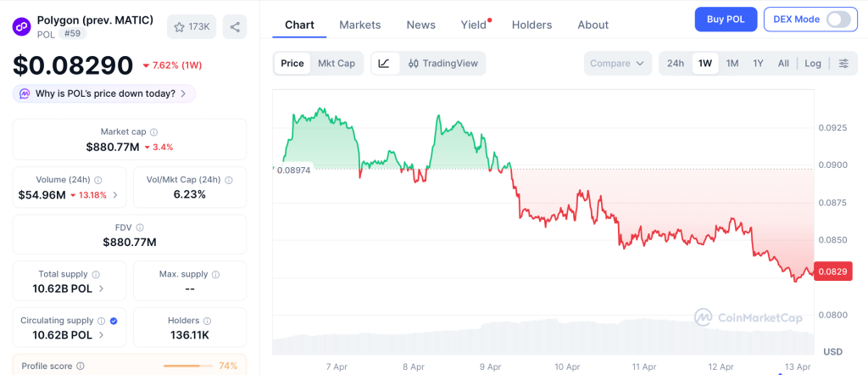Toggle the DEX Mode switch
The image size is (868, 375).
coord(837,19)
